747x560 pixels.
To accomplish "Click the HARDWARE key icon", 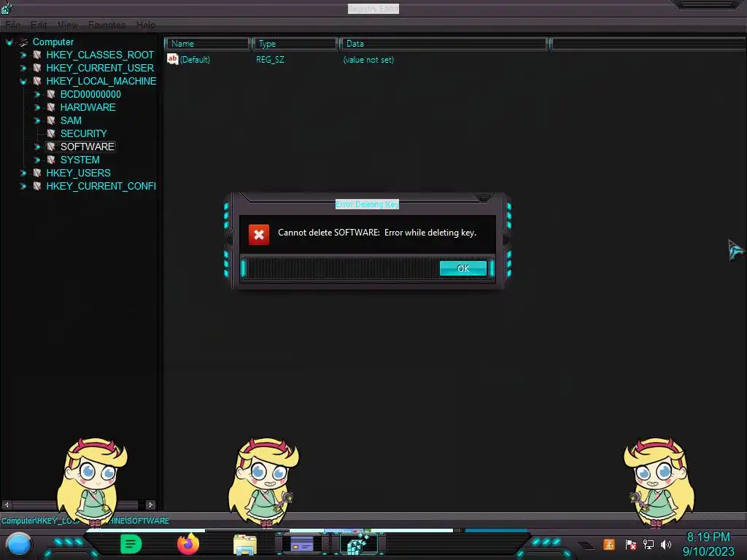I will click(x=51, y=107).
